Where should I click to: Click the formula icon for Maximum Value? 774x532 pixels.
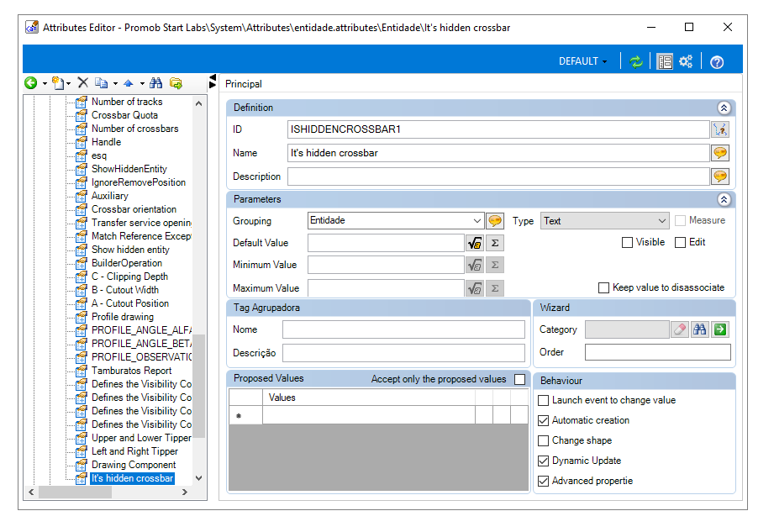pyautogui.click(x=475, y=288)
